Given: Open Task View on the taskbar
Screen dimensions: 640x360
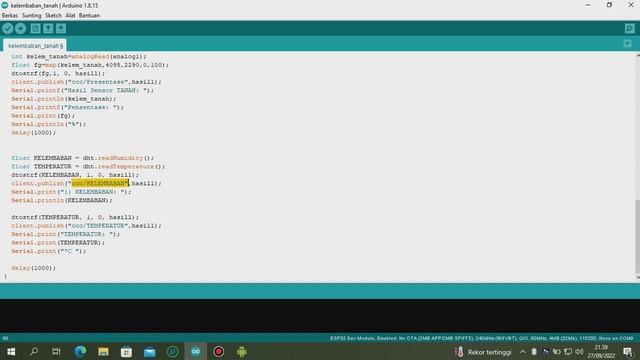Looking at the screenshot, I should [56, 352].
